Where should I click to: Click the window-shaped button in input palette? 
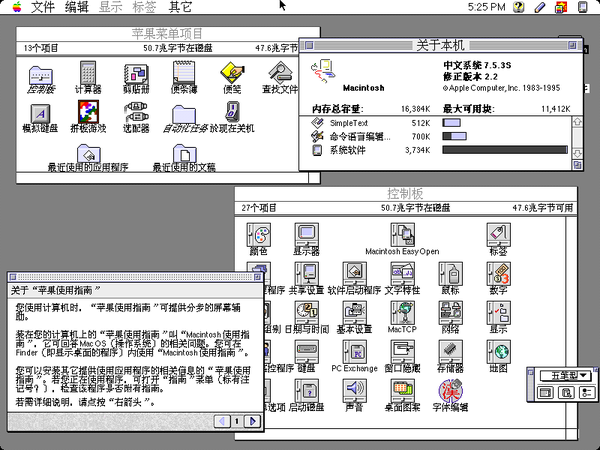[546, 393]
